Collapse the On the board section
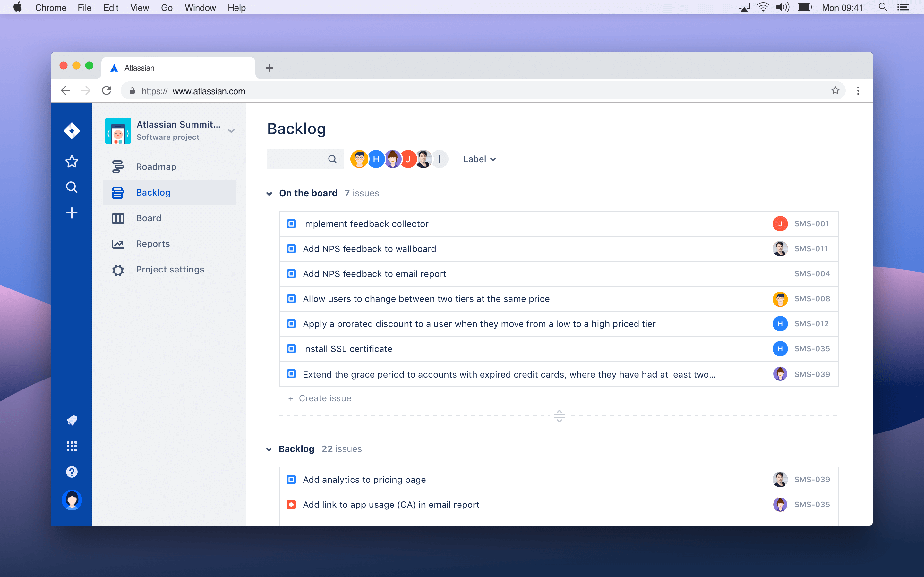The height and width of the screenshot is (577, 924). point(269,193)
